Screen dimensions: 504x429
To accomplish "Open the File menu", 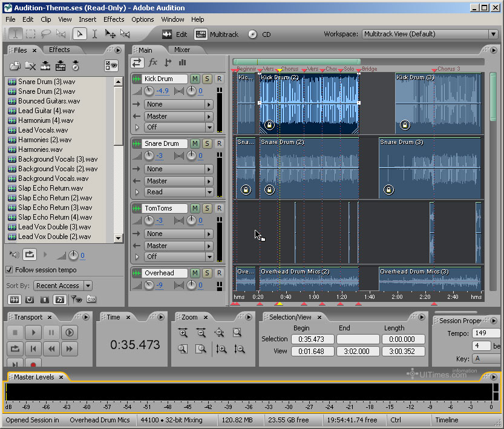I will coord(10,19).
